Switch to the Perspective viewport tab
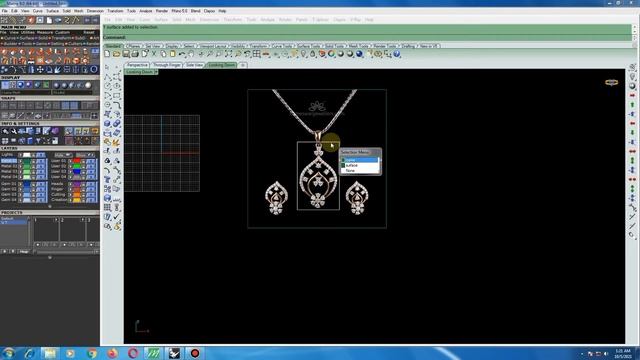Screen dimensions: 640x360 [x=137, y=65]
